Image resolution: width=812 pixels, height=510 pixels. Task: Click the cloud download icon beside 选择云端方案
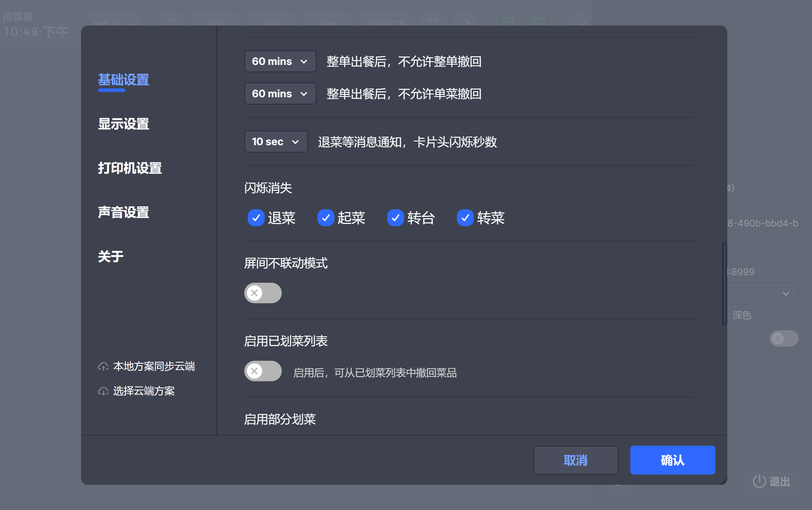[103, 391]
